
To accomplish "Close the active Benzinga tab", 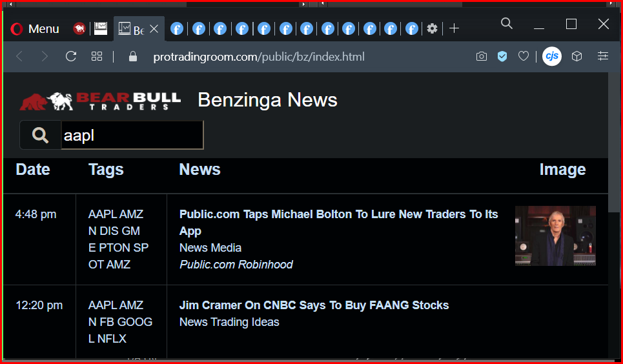I will pos(154,29).
